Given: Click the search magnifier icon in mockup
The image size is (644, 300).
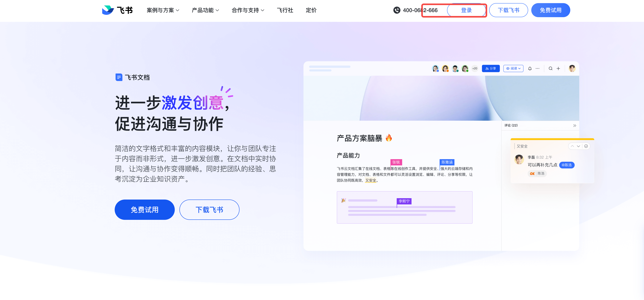Looking at the screenshot, I should tap(551, 68).
